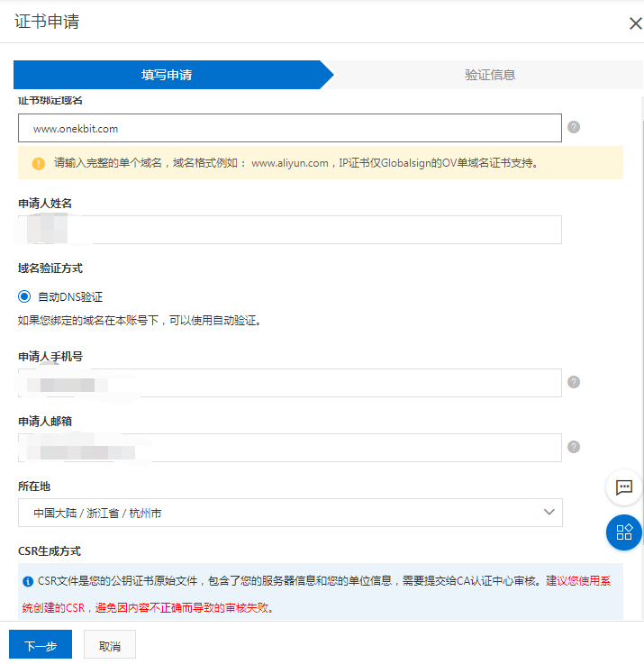
Task: Open help icon beside 申请人手机号 field
Action: [573, 382]
